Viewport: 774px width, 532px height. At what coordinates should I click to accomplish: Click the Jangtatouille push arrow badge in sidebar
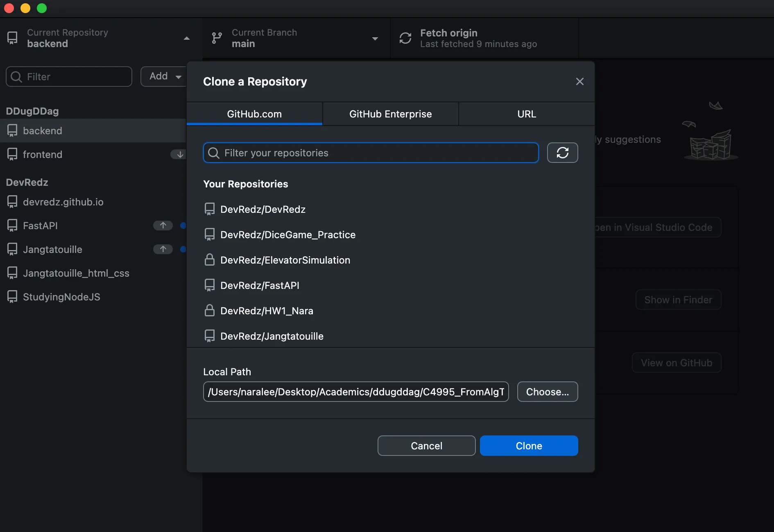(x=163, y=249)
